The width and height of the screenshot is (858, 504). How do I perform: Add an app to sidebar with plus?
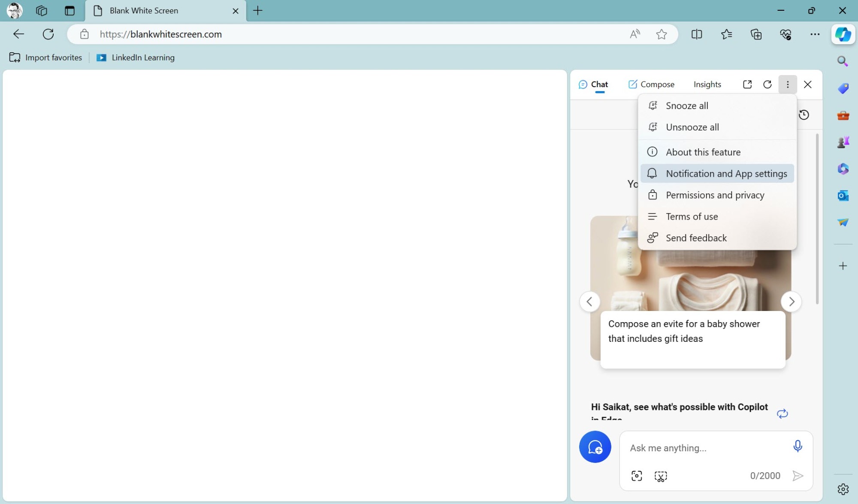coord(843,266)
